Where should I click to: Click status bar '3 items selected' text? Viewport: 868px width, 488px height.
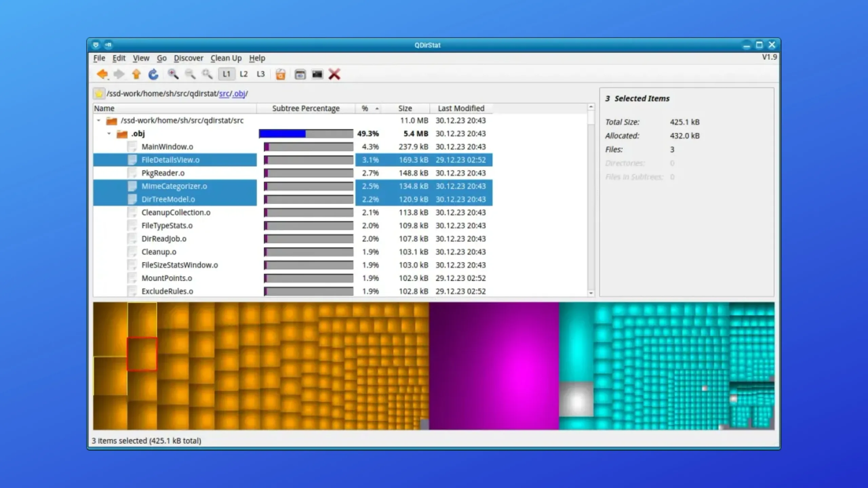(x=146, y=441)
